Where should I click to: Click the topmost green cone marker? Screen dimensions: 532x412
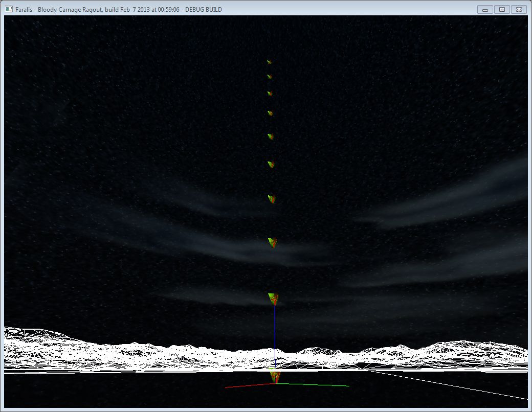(x=269, y=62)
